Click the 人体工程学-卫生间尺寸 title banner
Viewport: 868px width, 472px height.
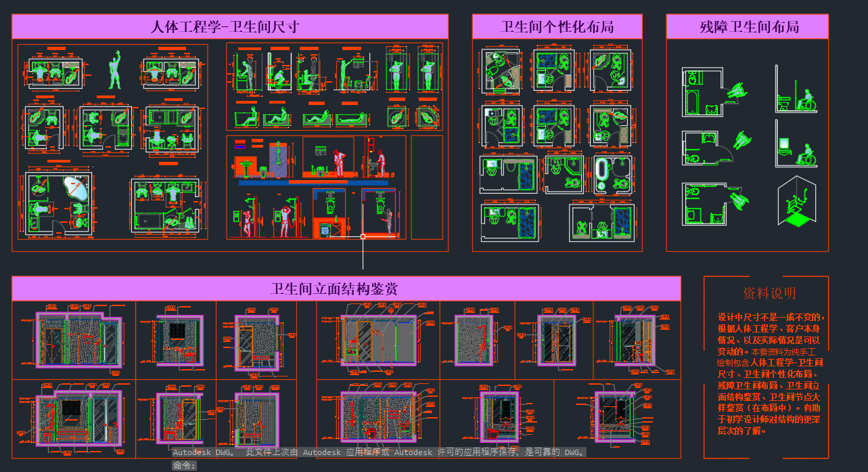(230, 27)
